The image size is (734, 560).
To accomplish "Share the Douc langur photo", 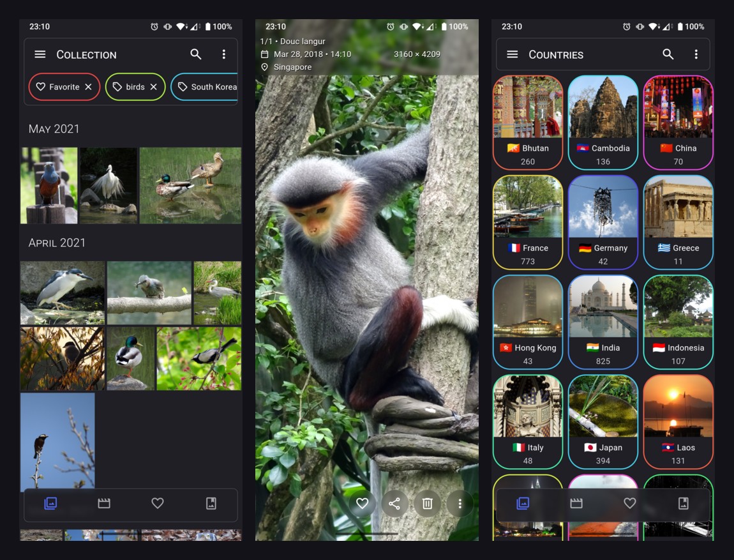I will coord(394,503).
